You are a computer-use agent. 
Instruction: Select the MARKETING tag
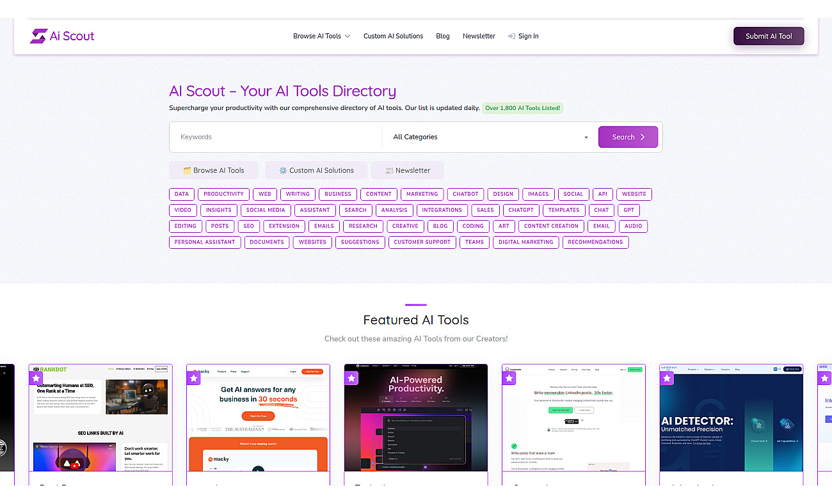[x=422, y=194]
